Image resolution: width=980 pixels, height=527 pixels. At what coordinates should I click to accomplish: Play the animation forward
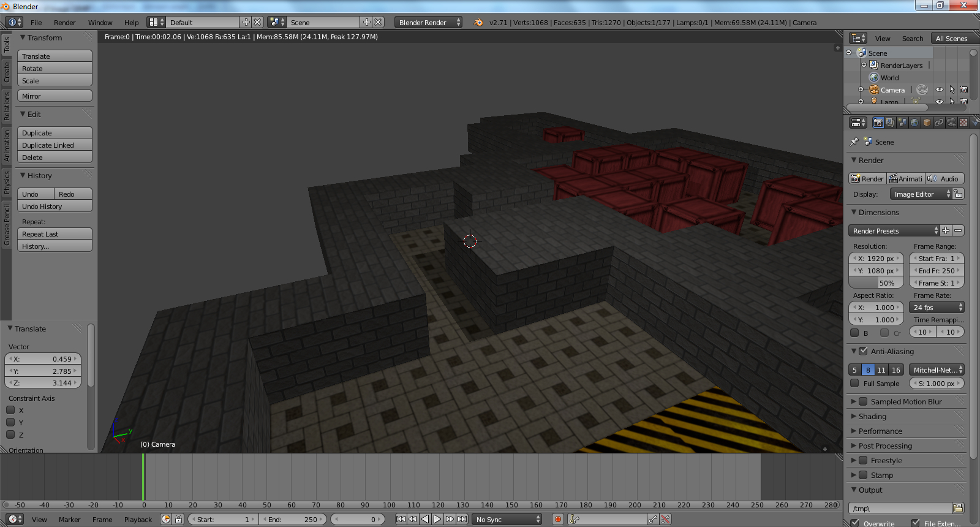point(437,519)
